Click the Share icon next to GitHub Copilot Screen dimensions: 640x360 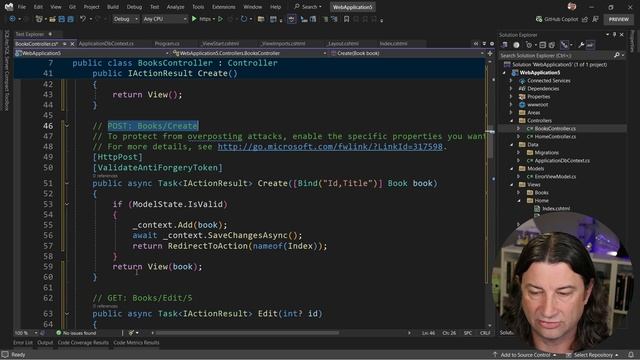585,19
